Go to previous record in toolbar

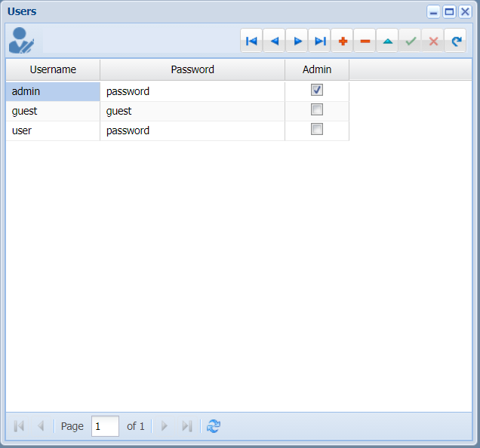coord(274,41)
